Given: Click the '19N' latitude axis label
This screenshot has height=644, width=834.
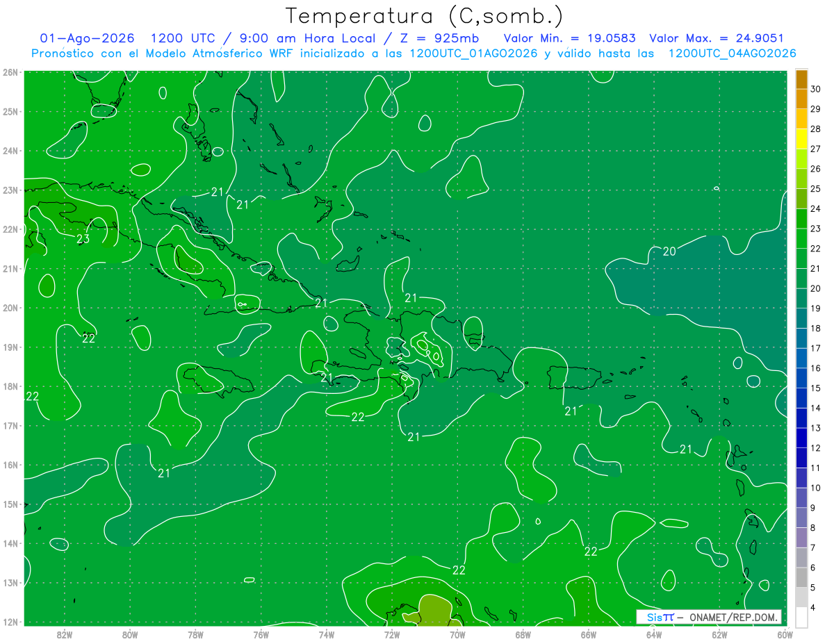Looking at the screenshot, I should click(x=10, y=347).
